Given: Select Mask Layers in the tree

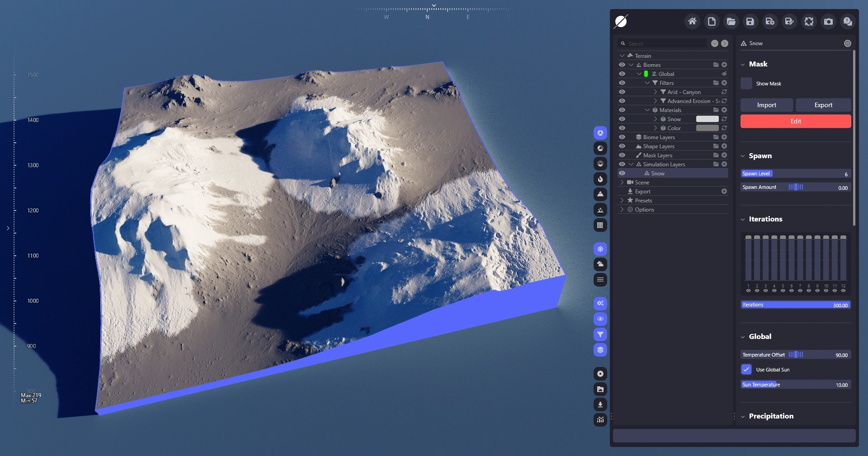Looking at the screenshot, I should (657, 155).
